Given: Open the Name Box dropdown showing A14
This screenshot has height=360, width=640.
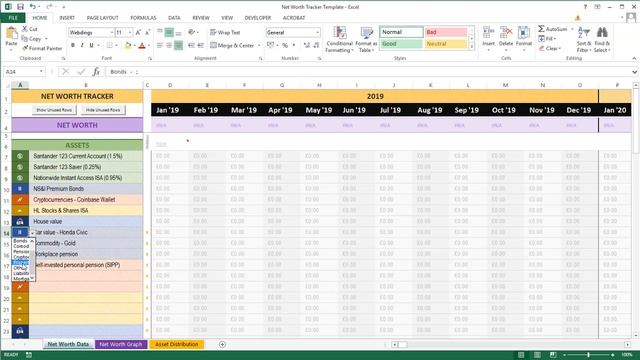Looking at the screenshot, I should tap(41, 72).
